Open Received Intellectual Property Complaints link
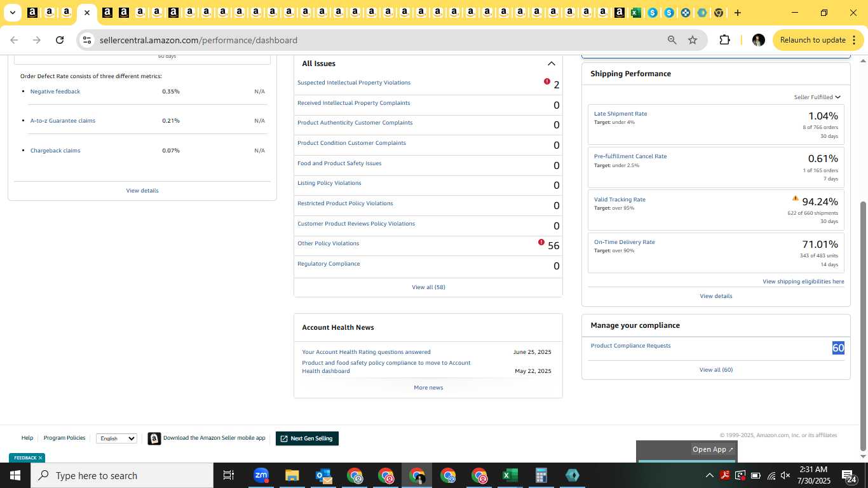This screenshot has width=868, height=488. pos(354,103)
